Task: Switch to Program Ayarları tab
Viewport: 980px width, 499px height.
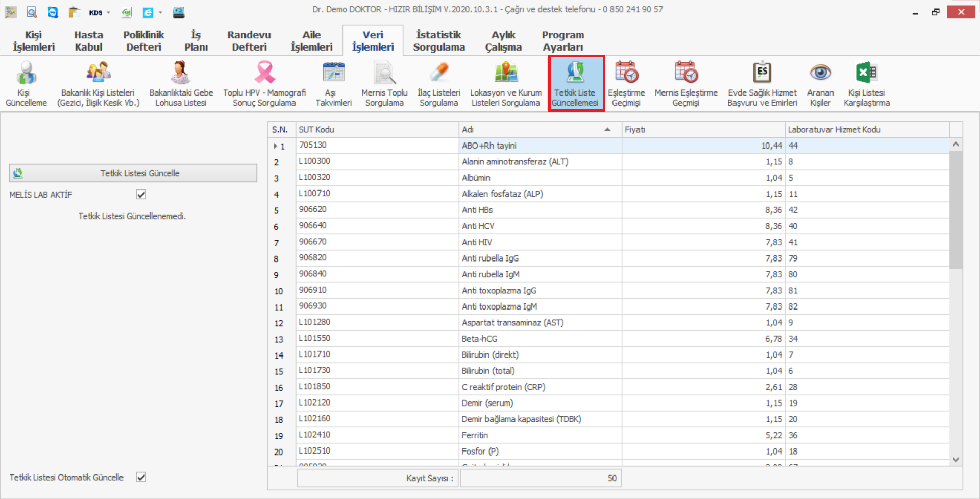Action: (x=563, y=41)
